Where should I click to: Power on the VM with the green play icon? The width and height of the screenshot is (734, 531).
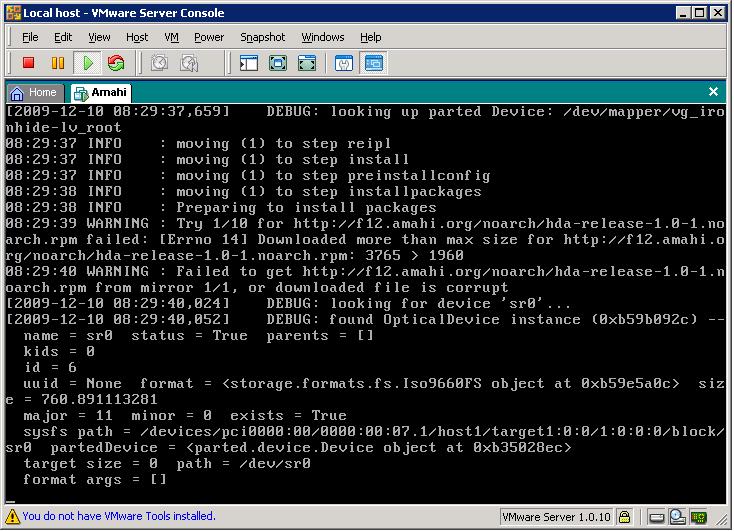pyautogui.click(x=88, y=63)
